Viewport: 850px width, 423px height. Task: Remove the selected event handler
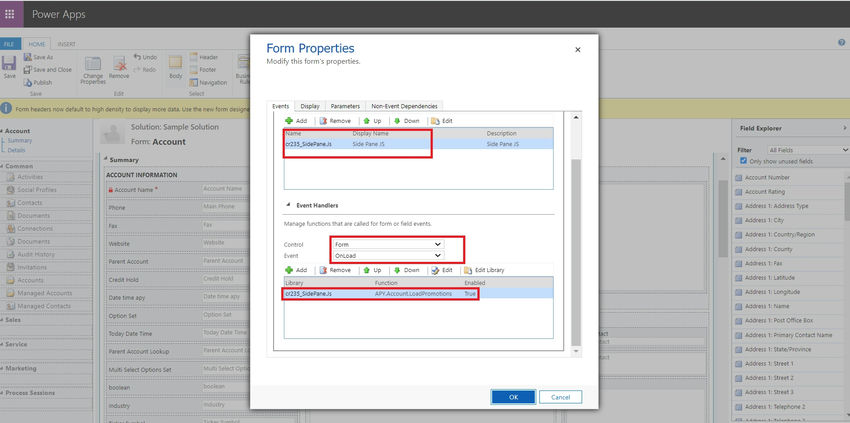click(335, 270)
